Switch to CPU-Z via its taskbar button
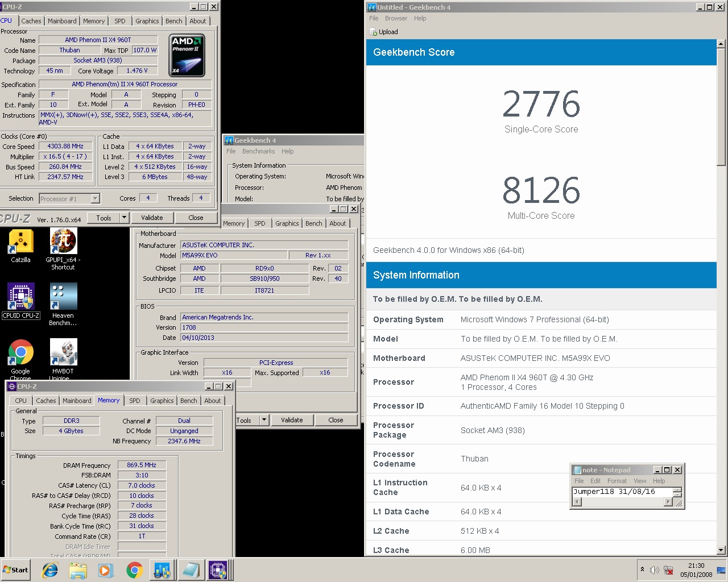The height and width of the screenshot is (582, 728). pyautogui.click(x=218, y=570)
